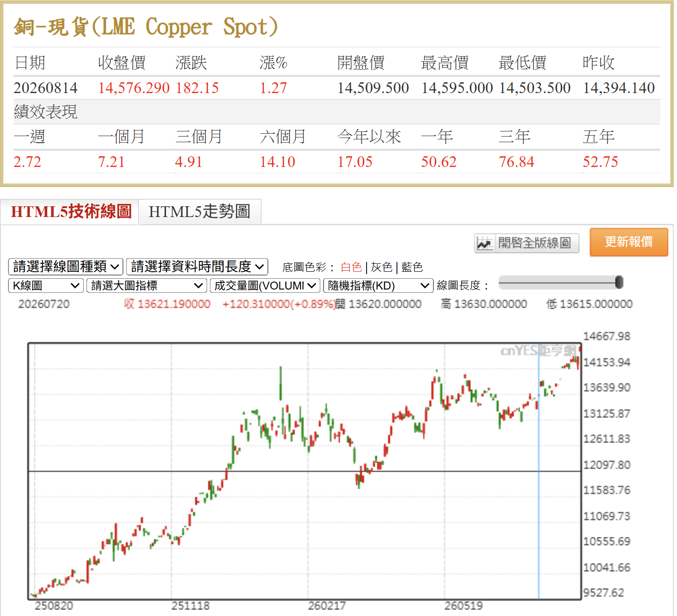Switch to HTML5走勢圖 tab

(200, 211)
